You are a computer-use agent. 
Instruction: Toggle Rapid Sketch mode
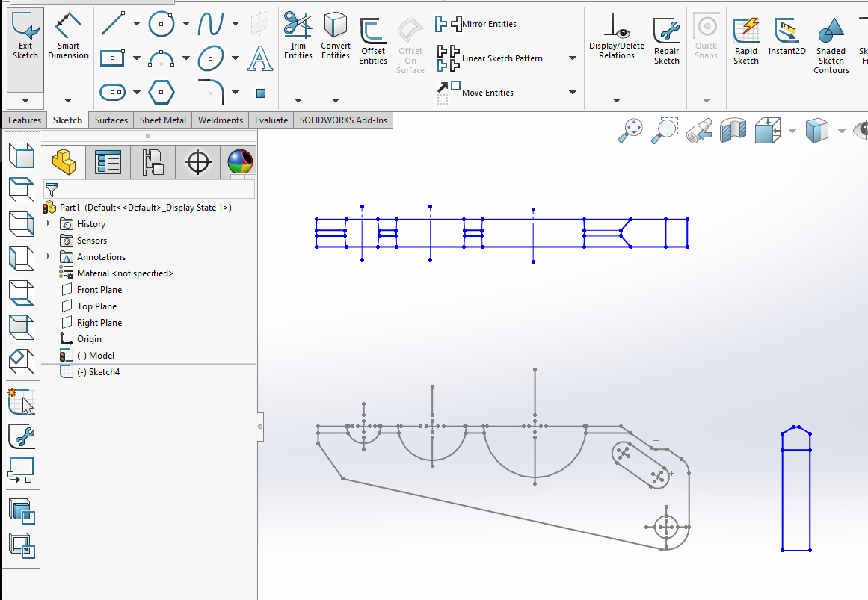745,41
